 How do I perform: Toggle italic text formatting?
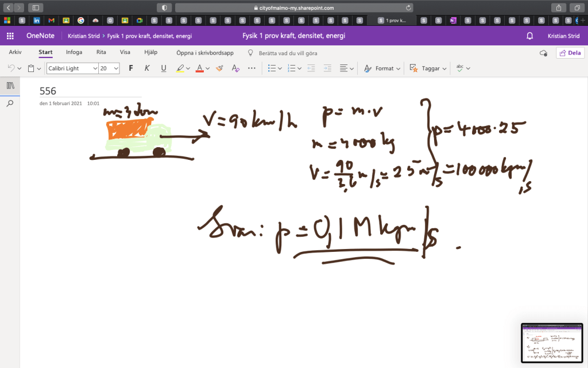pyautogui.click(x=147, y=68)
